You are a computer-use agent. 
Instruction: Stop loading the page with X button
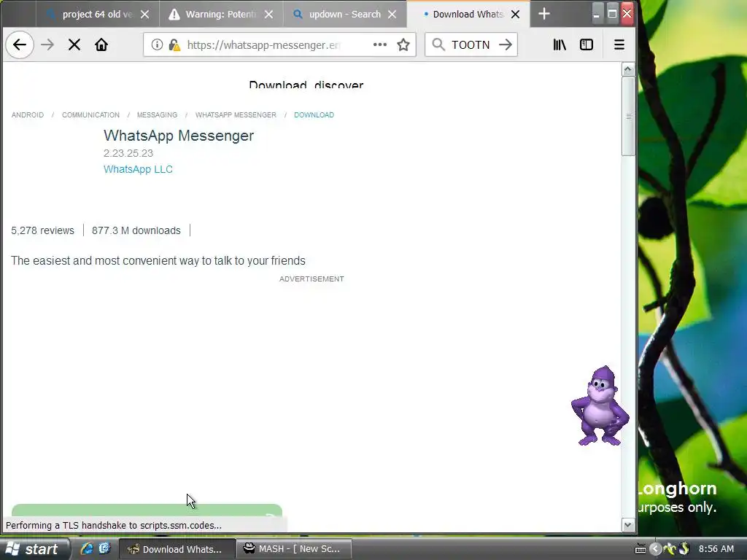point(74,44)
